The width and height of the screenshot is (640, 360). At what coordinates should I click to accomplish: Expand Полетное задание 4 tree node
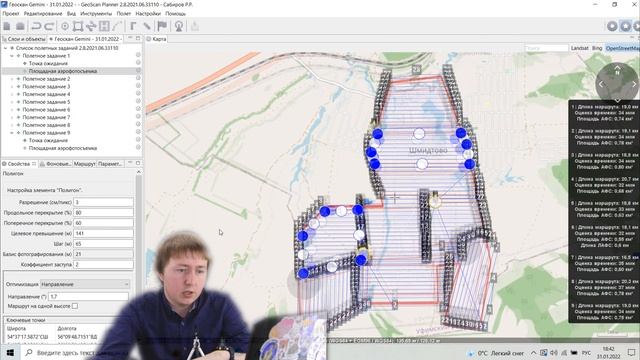(12, 94)
